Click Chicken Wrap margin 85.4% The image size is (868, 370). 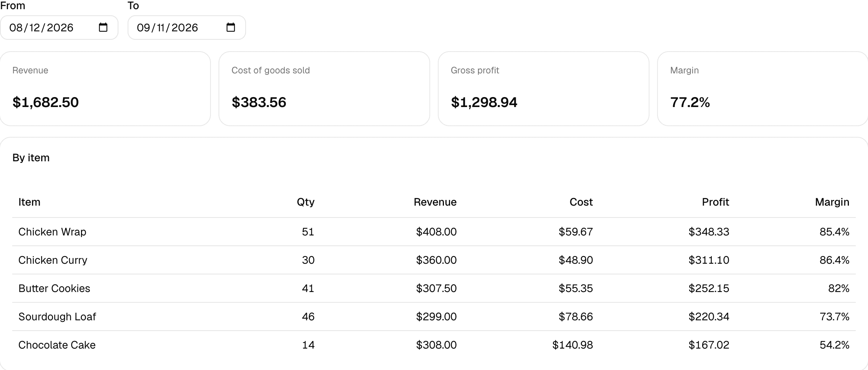pyautogui.click(x=834, y=232)
